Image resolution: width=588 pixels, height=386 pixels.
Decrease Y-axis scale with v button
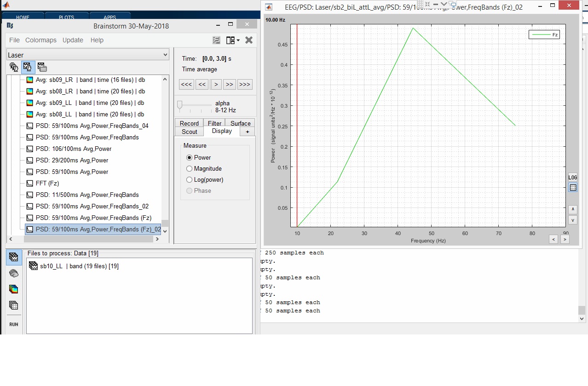point(573,220)
